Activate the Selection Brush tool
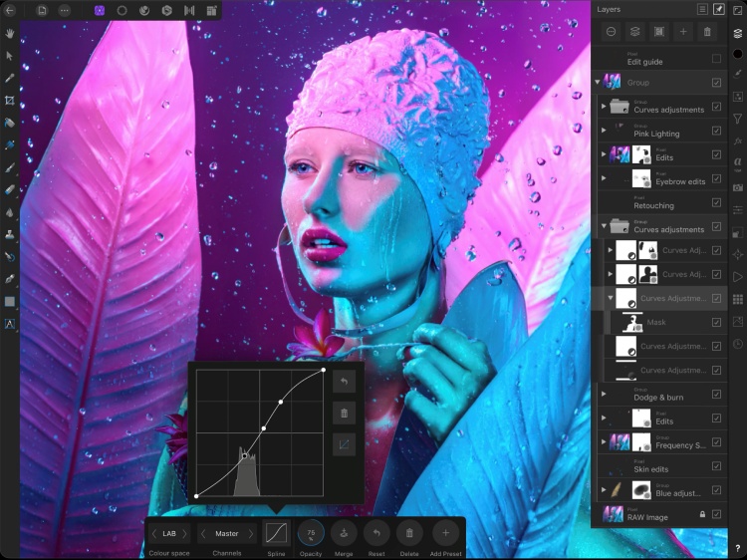 10,144
